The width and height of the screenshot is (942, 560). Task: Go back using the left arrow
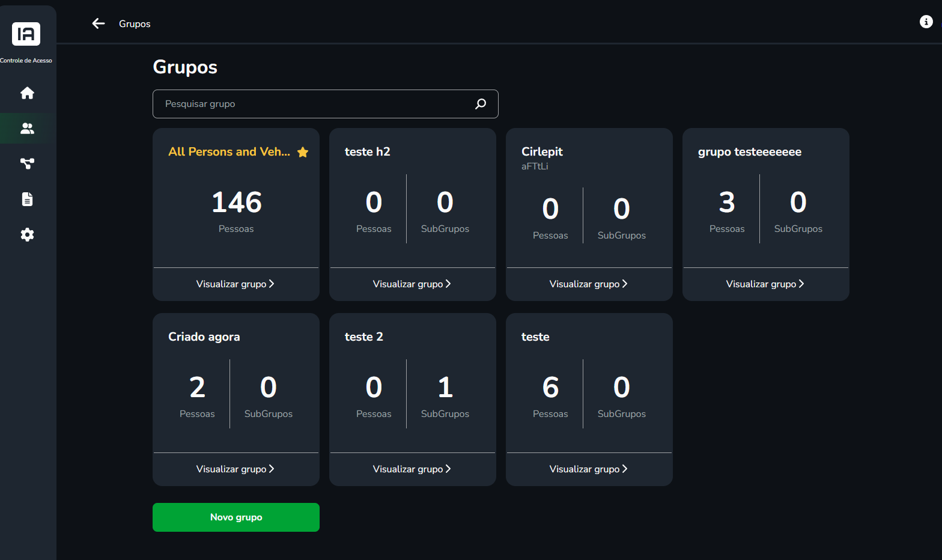(x=99, y=23)
